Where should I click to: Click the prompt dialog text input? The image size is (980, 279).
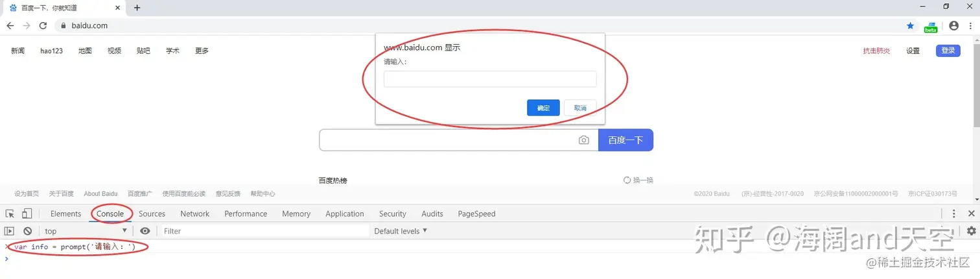click(x=490, y=79)
